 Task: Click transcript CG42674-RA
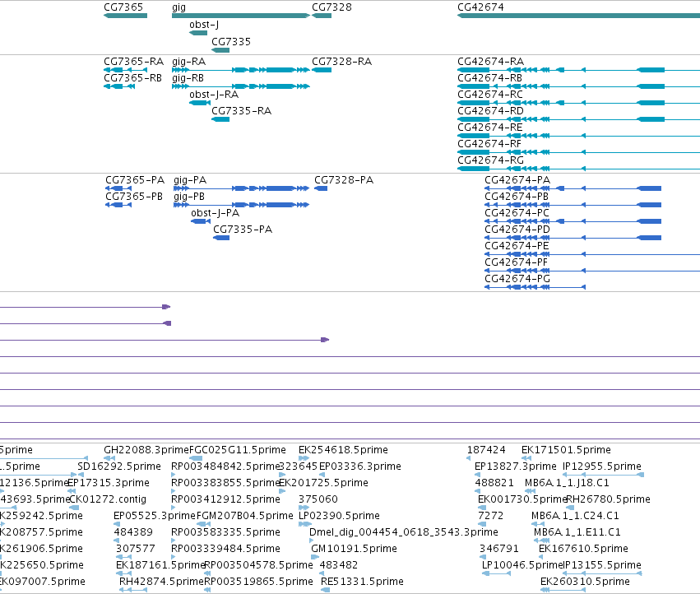[578, 70]
